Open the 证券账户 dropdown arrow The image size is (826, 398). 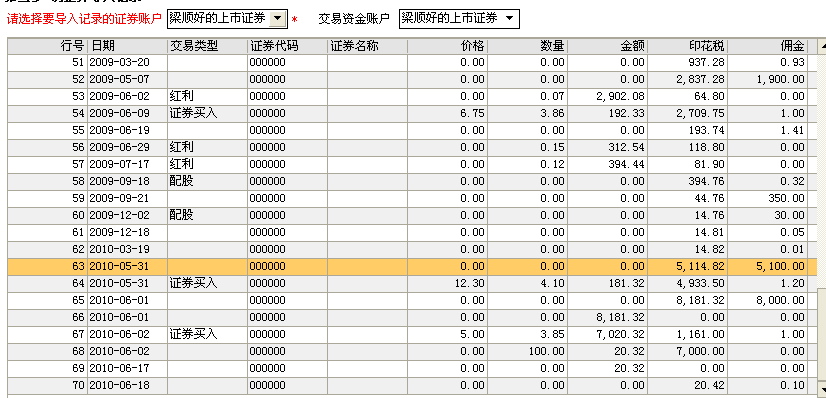coord(277,19)
